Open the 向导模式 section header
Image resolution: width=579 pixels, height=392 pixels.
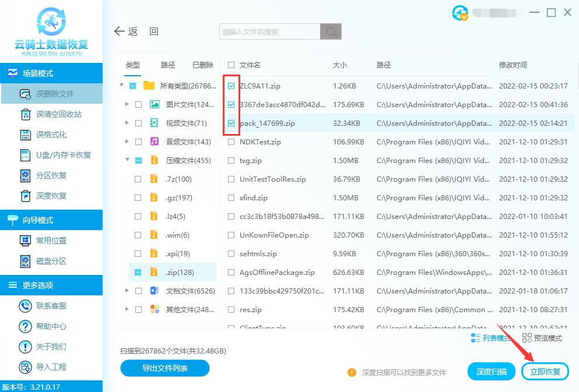(x=51, y=220)
